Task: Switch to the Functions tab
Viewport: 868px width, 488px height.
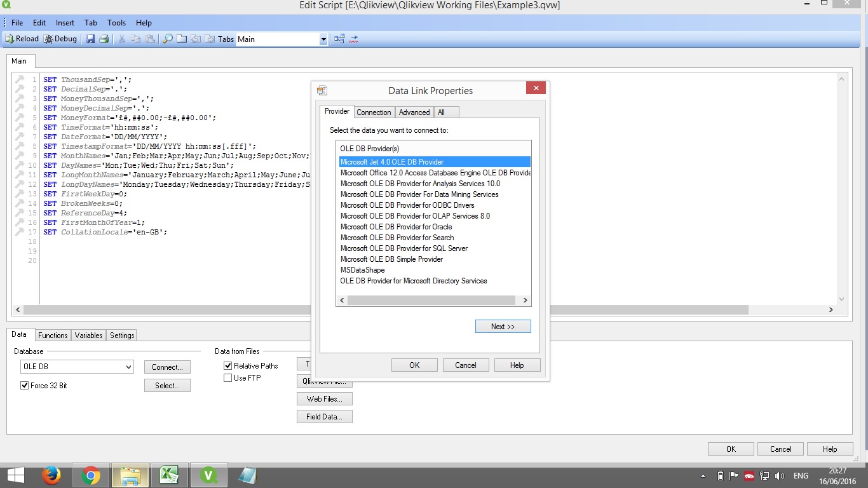Action: pos(53,335)
